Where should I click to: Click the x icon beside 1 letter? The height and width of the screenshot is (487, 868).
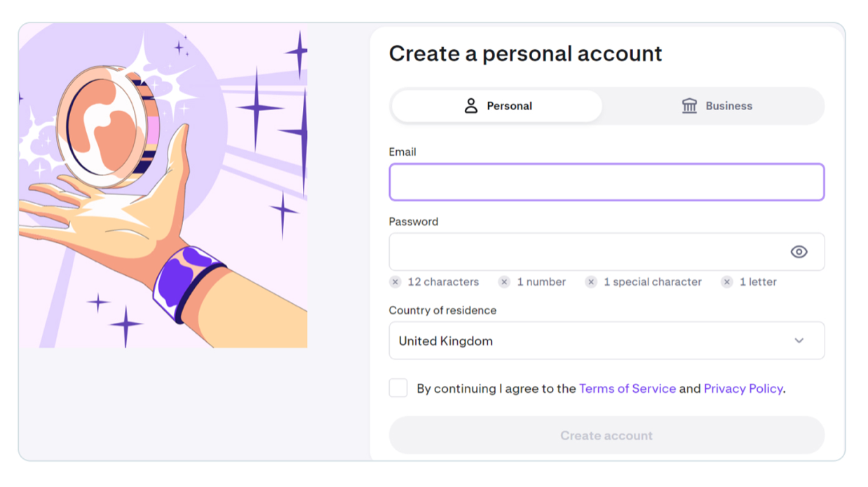tap(727, 282)
